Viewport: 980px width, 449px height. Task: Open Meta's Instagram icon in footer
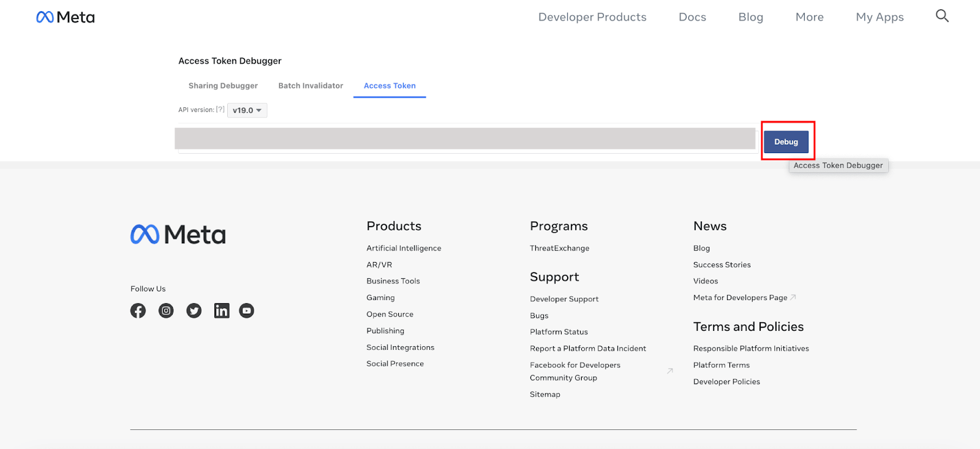(166, 311)
